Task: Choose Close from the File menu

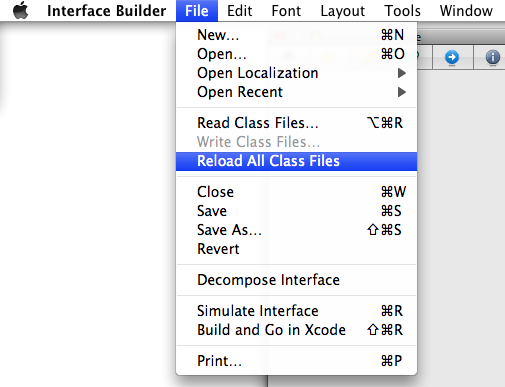Action: (x=296, y=192)
